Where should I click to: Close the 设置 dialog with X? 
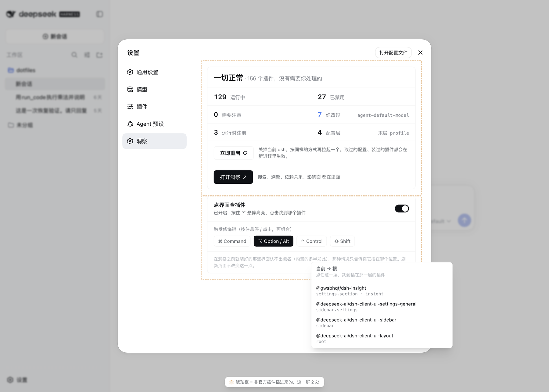pyautogui.click(x=420, y=52)
